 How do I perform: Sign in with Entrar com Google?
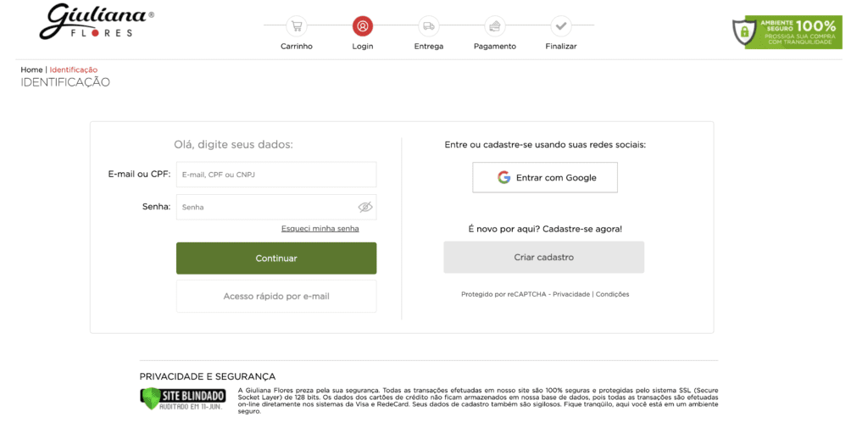click(x=545, y=178)
